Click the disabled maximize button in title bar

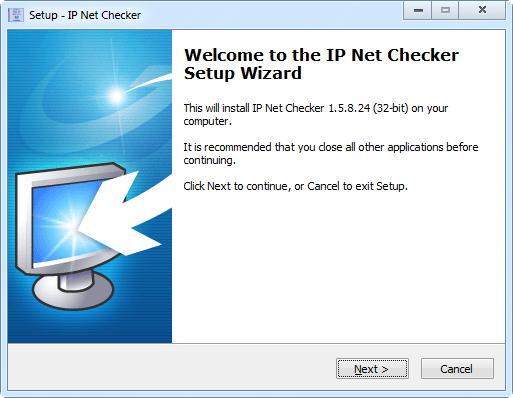[445, 10]
